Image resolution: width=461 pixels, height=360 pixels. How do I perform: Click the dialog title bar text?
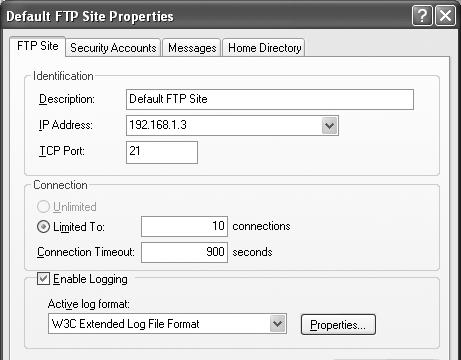pyautogui.click(x=90, y=16)
